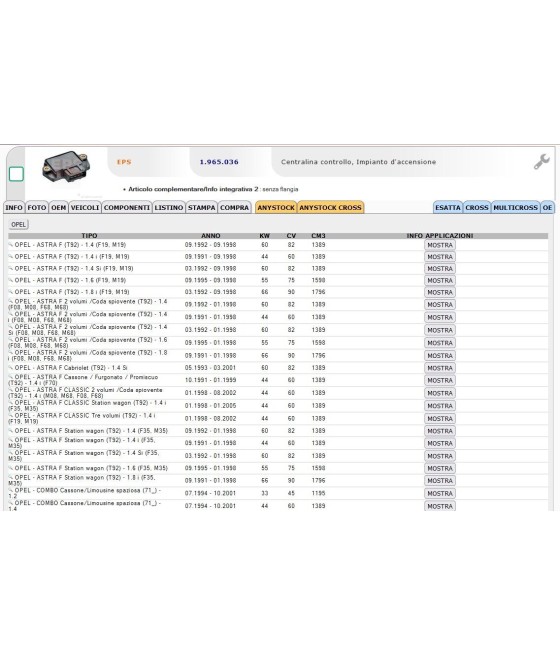Click the STAMPA tab
The height and width of the screenshot is (655, 560).
click(202, 208)
